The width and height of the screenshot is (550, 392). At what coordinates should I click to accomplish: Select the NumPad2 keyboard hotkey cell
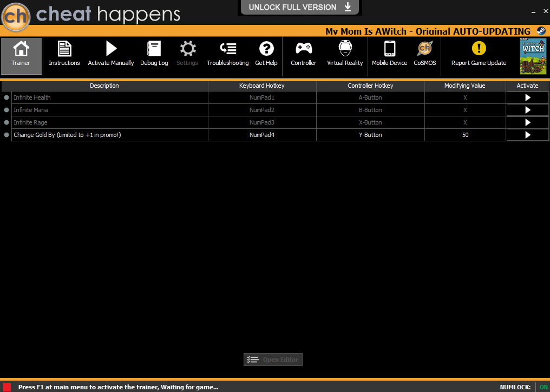coord(262,110)
